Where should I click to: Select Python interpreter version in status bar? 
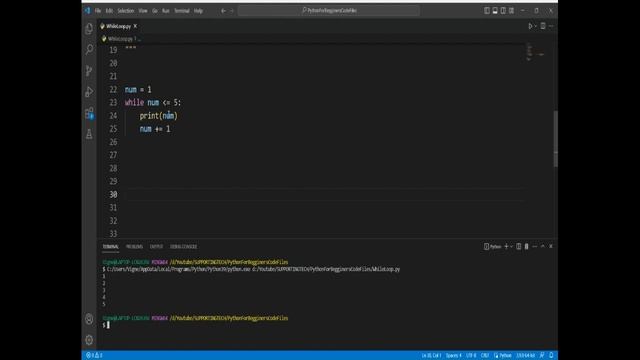click(x=526, y=356)
